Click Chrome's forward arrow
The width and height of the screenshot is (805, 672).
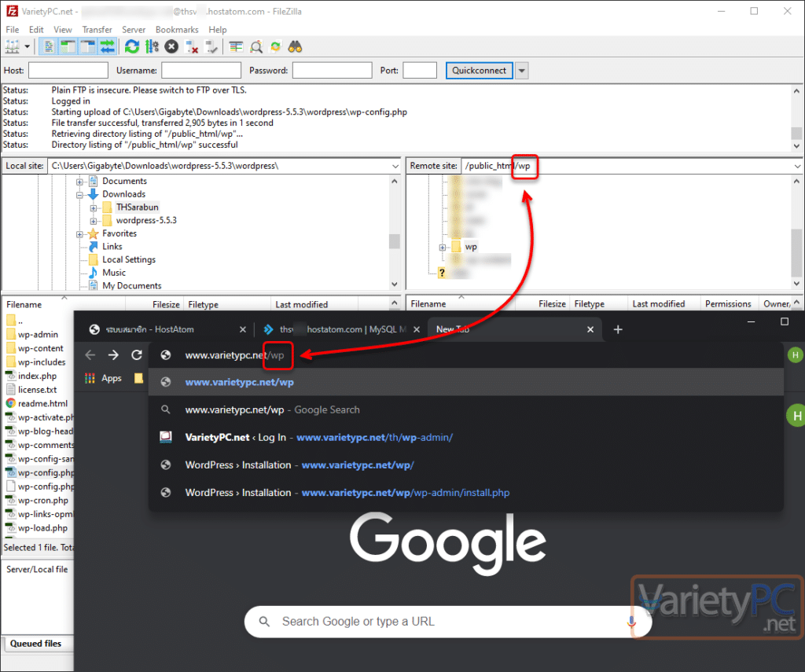(113, 354)
